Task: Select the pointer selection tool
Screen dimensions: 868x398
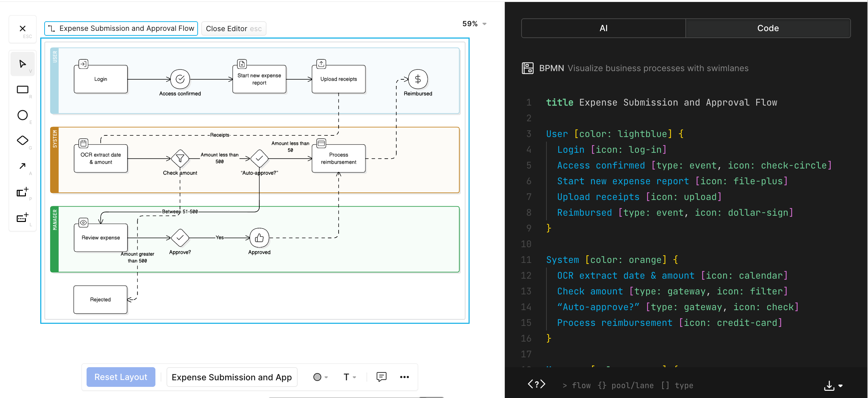Action: click(22, 64)
